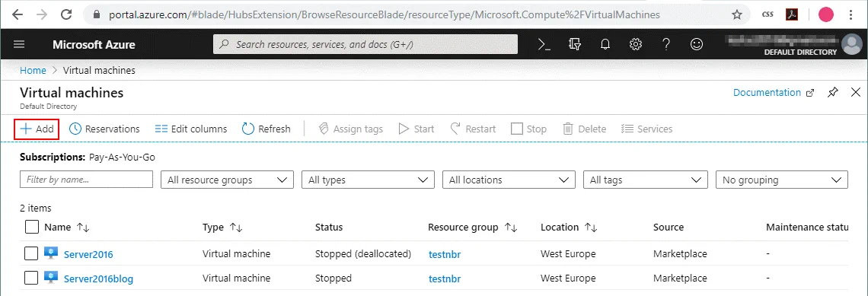This screenshot has width=868, height=296.
Task: Click Stop in the toolbar
Action: (x=528, y=129)
